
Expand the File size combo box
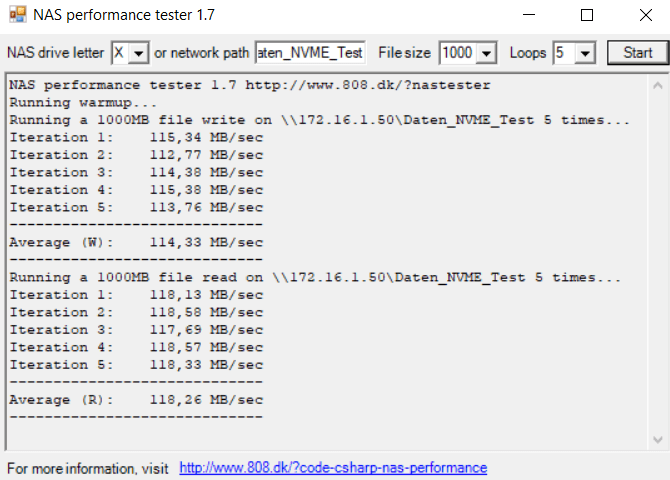(487, 53)
